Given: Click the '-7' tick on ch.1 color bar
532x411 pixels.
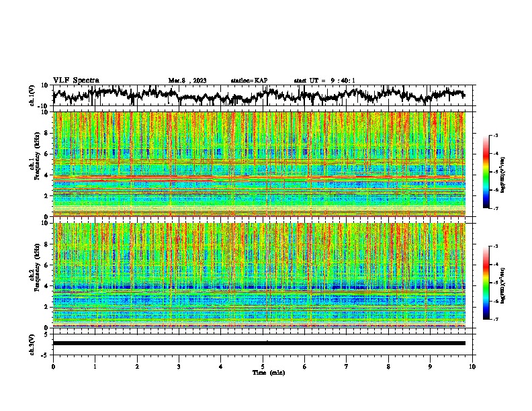Looking at the screenshot, I should pyautogui.click(x=496, y=208).
